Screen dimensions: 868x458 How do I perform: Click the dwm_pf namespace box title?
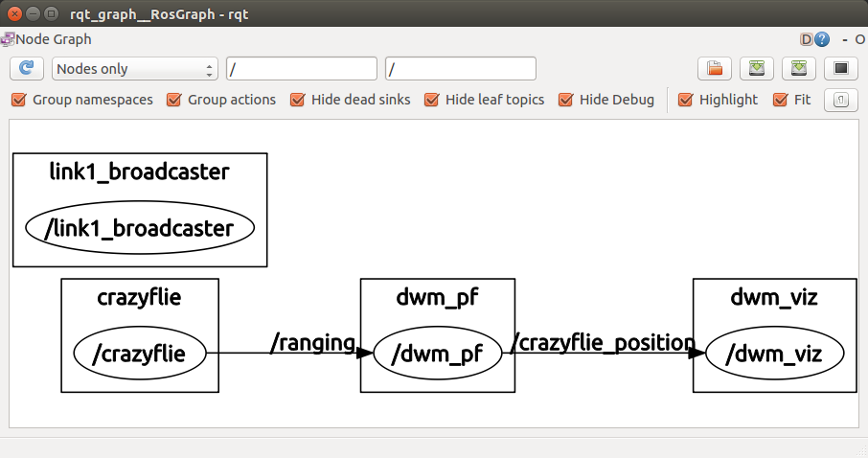point(437,297)
